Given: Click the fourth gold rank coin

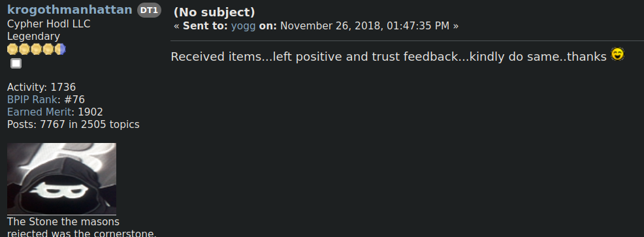Looking at the screenshot, I should click(x=48, y=50).
